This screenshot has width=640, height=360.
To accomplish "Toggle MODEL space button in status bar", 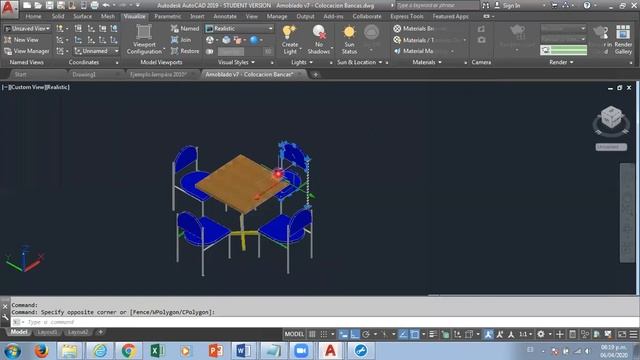I will (x=294, y=334).
